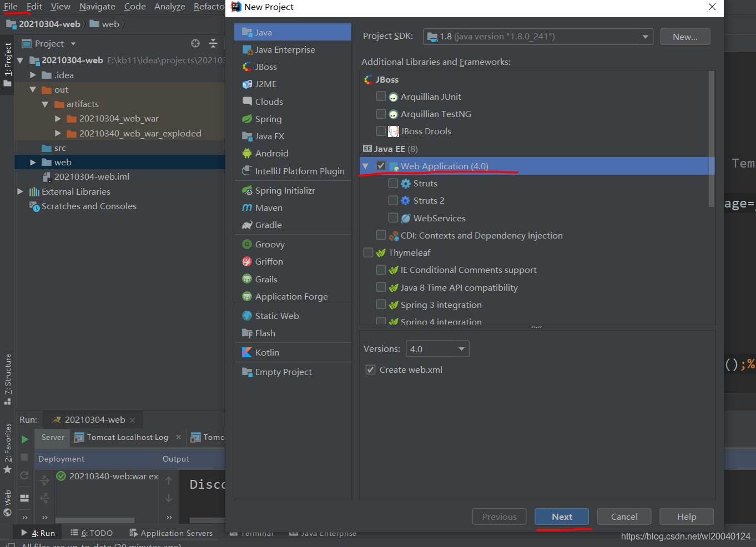Click locate target icon in Project panel
The width and height of the screenshot is (756, 547).
(x=195, y=43)
